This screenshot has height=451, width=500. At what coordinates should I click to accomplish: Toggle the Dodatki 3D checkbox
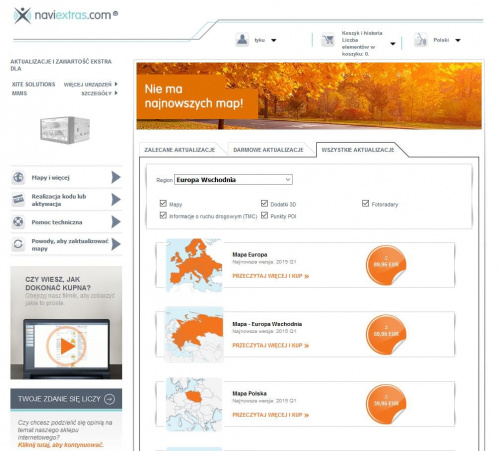[x=264, y=203]
